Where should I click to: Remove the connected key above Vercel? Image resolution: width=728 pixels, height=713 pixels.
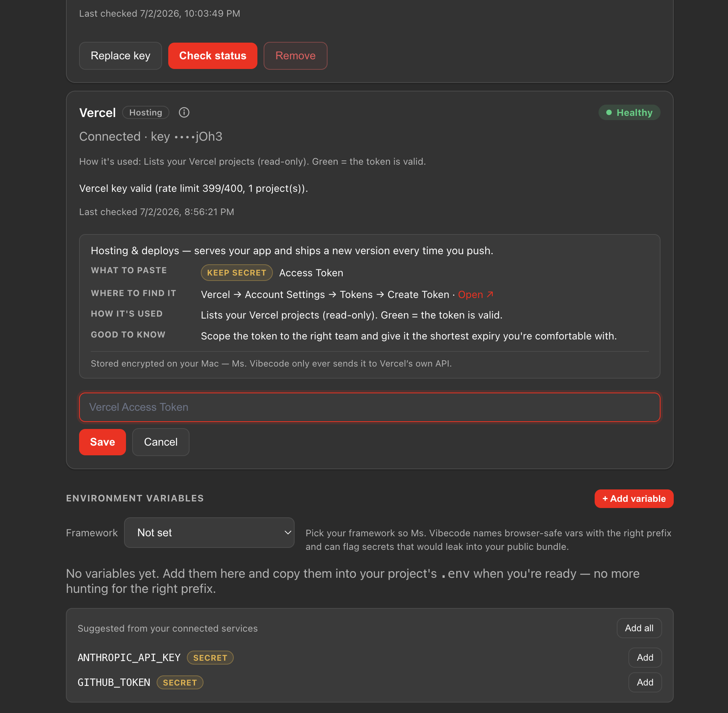click(295, 56)
